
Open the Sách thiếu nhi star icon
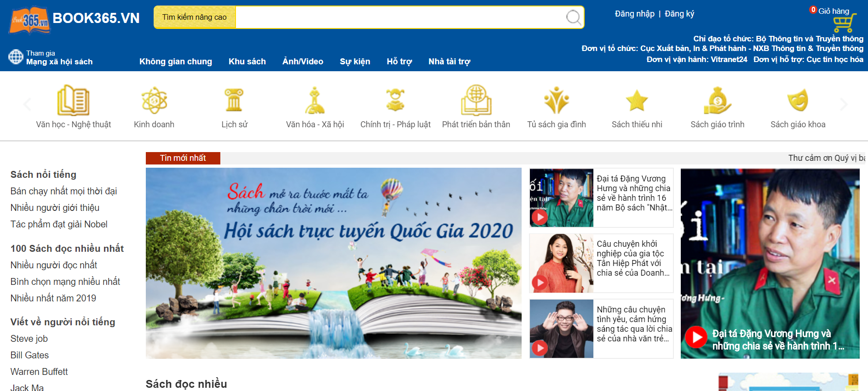[637, 101]
